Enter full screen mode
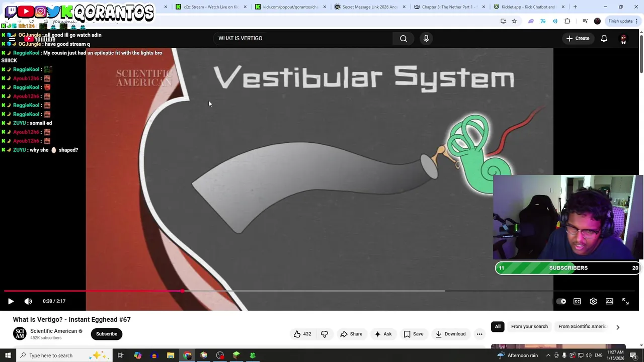Screen dimensions: 644x362 click(x=625, y=301)
